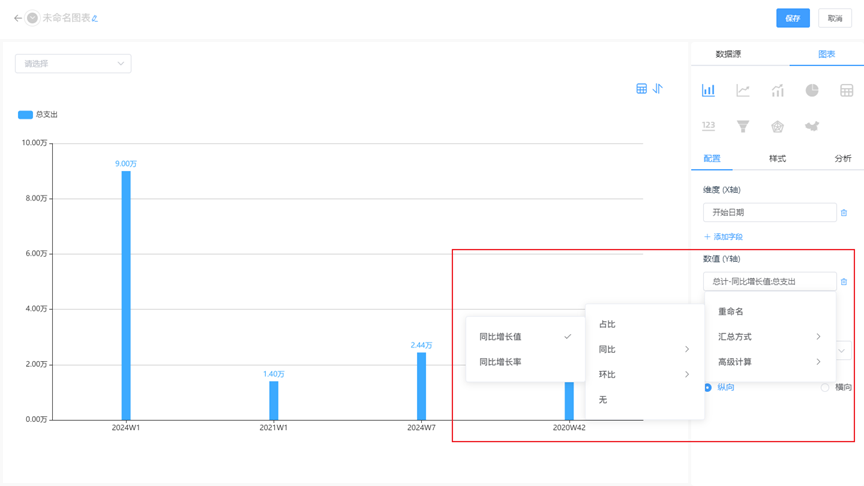Expand the 汇总方式 submenu
The width and height of the screenshot is (864, 486).
pyautogui.click(x=769, y=337)
